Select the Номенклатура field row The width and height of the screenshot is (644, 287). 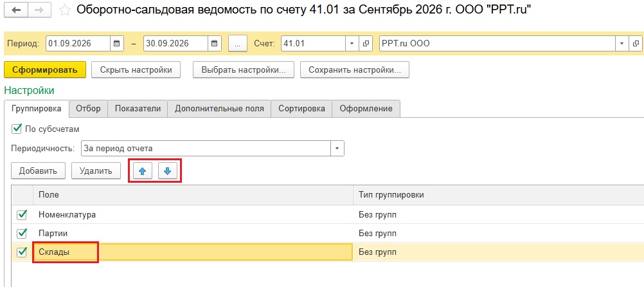[193, 215]
